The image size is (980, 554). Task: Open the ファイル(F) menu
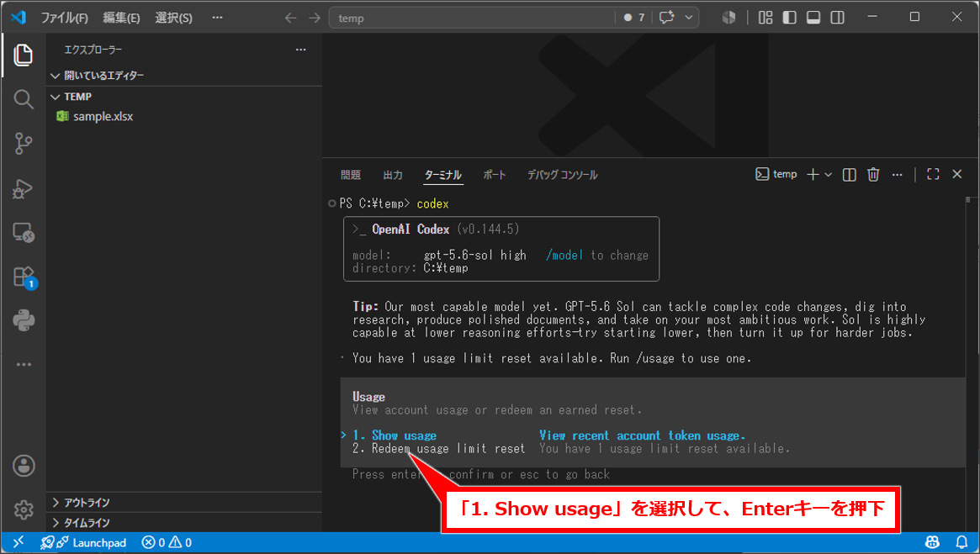[65, 18]
